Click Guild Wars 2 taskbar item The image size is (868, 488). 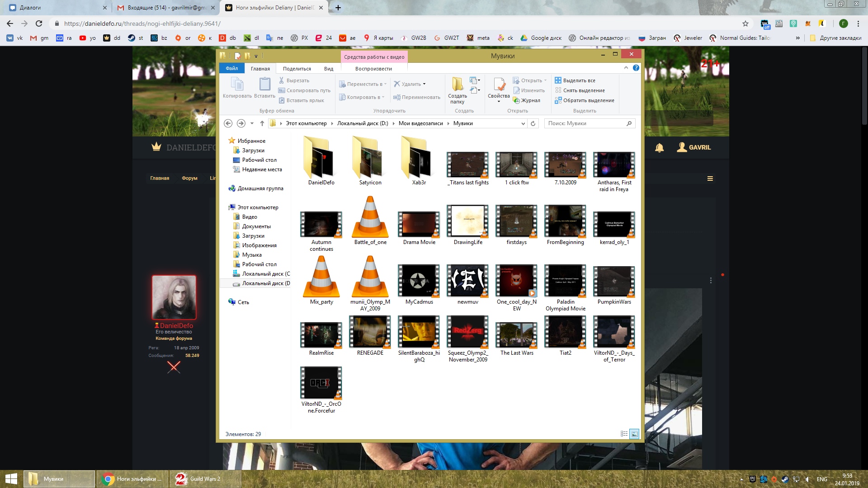pyautogui.click(x=205, y=479)
